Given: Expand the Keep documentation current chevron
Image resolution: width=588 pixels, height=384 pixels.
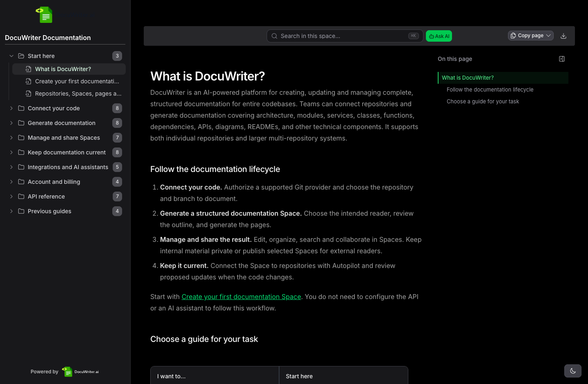Looking at the screenshot, I should [x=11, y=152].
